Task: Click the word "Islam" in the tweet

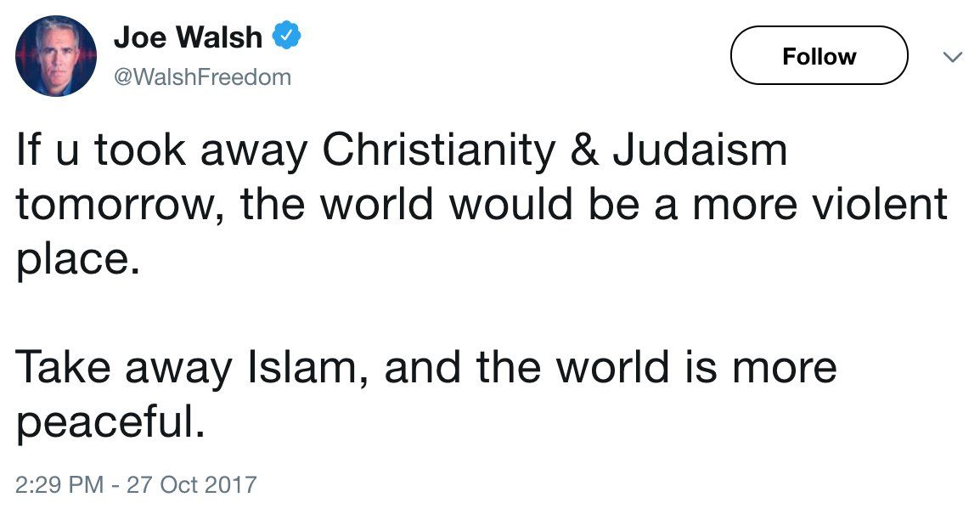Action: coord(305,369)
